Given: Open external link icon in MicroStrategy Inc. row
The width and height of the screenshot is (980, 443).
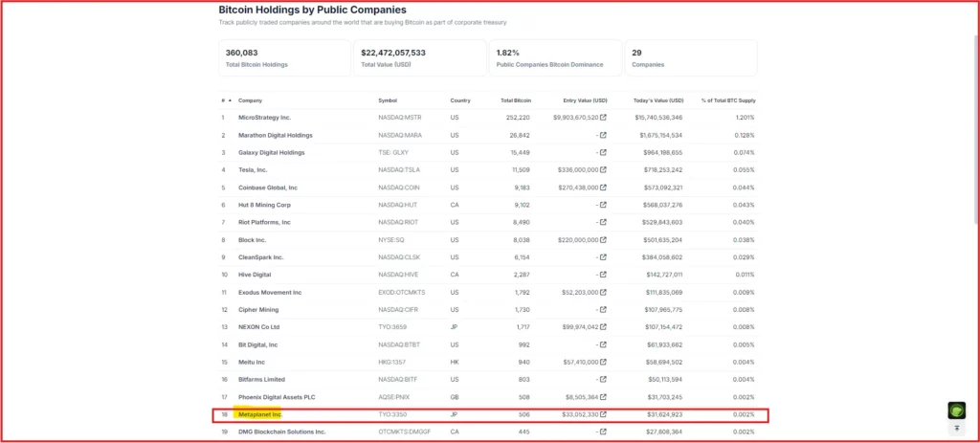Looking at the screenshot, I should pos(603,118).
